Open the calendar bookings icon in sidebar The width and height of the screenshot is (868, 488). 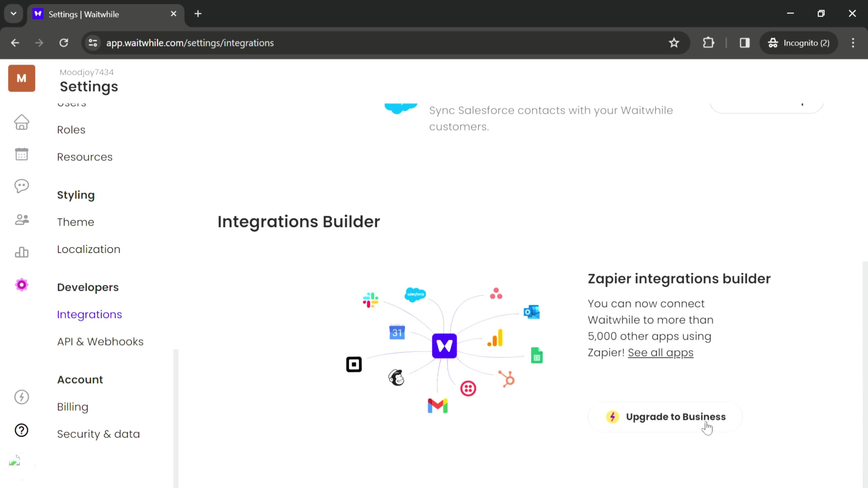(21, 154)
